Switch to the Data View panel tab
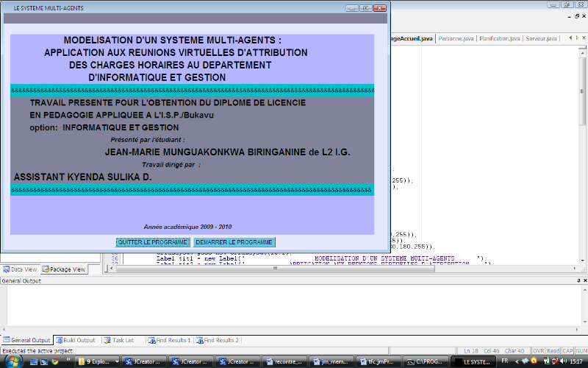588x368 pixels. pos(21,269)
